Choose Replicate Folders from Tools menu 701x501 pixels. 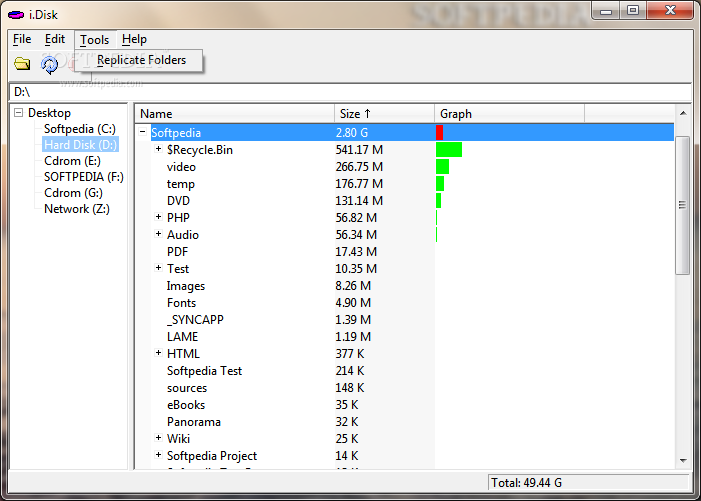click(141, 60)
